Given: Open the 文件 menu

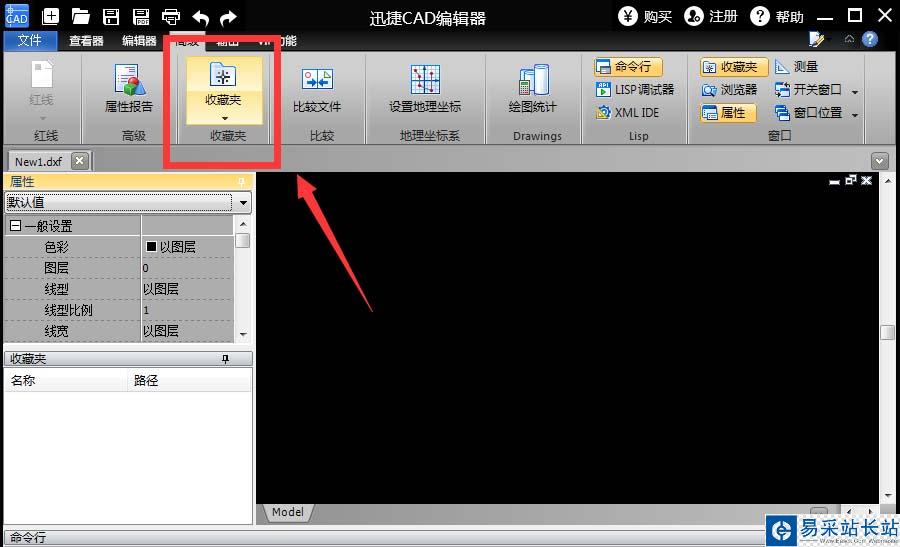Looking at the screenshot, I should pyautogui.click(x=30, y=40).
